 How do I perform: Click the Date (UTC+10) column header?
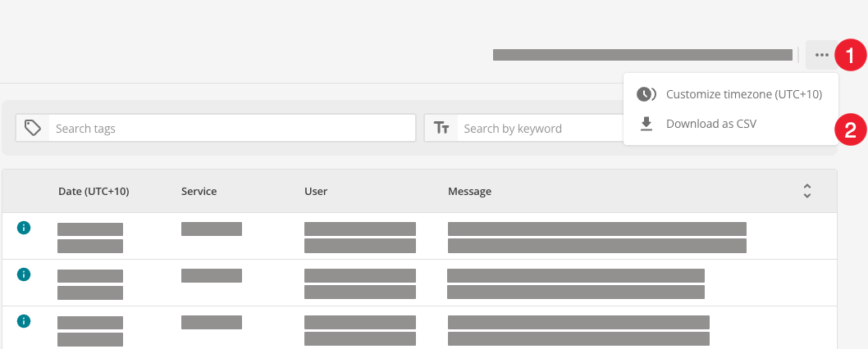tap(94, 192)
